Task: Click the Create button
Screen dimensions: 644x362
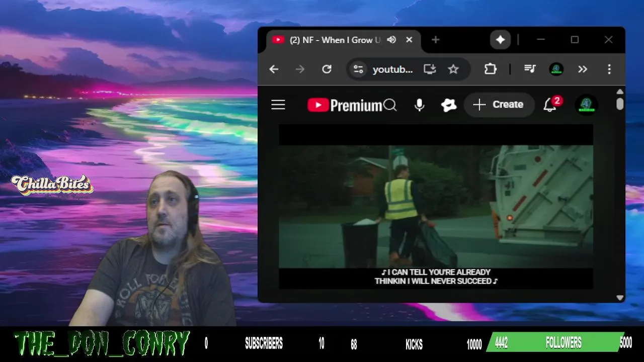Action: 499,105
